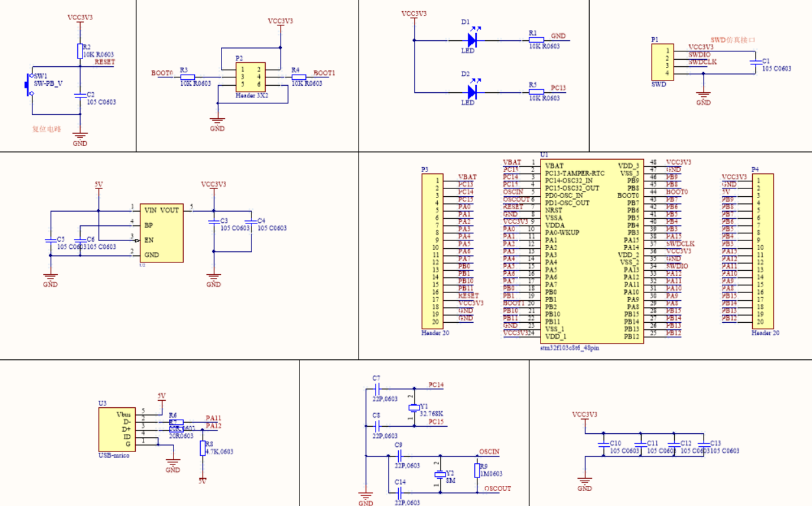This screenshot has height=506, width=812.
Task: Select the voltage regulator body with VIN VOUT
Action: [x=161, y=233]
